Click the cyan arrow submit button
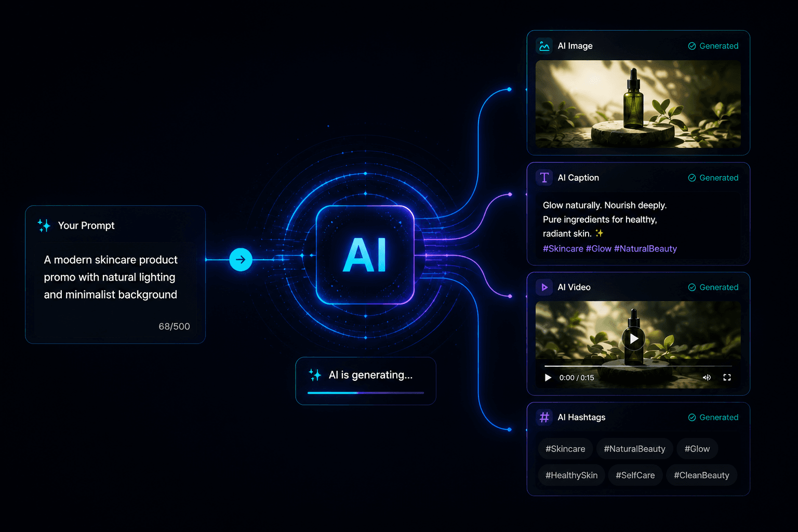Image resolution: width=798 pixels, height=532 pixels. [241, 259]
